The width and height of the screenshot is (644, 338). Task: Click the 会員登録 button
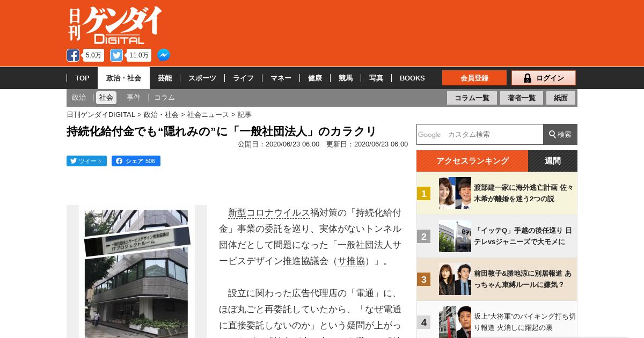tap(474, 78)
